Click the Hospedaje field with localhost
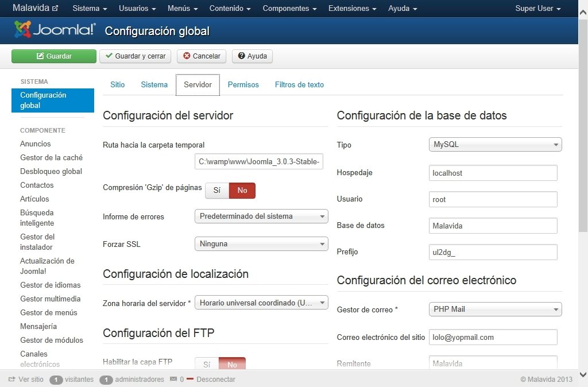This screenshot has height=387, width=588. click(493, 173)
